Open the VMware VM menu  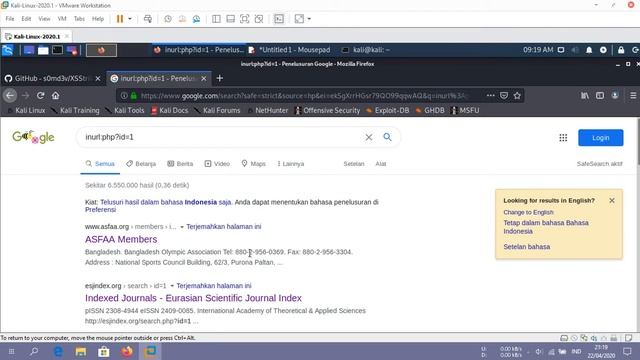[62, 19]
